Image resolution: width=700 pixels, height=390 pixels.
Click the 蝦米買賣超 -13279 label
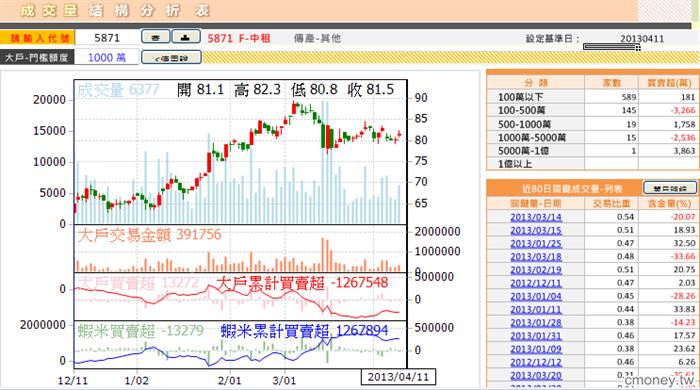tap(140, 331)
